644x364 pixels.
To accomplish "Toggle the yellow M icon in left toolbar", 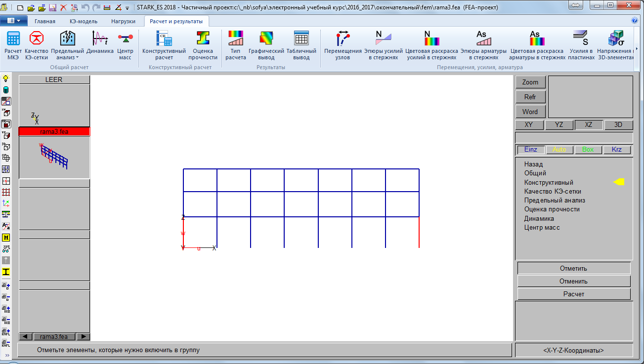I will pos(6,238).
